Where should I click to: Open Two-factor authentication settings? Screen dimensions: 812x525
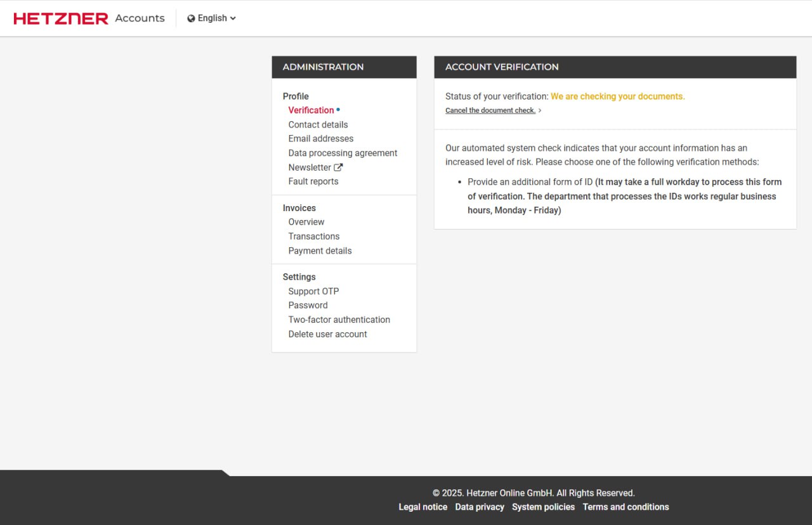(x=339, y=320)
